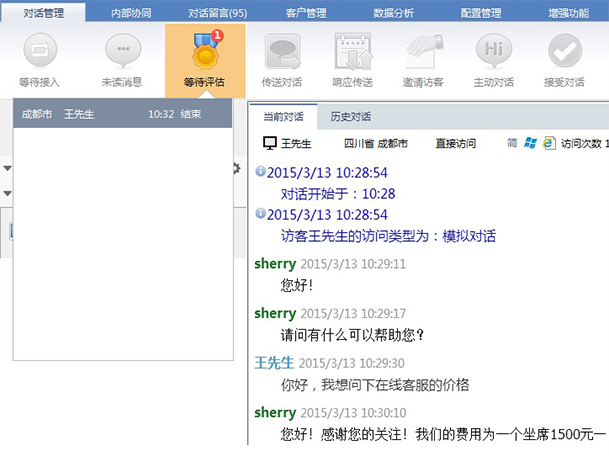Click the 响应传送 respond transfer icon
The height and width of the screenshot is (456, 609).
pyautogui.click(x=354, y=52)
